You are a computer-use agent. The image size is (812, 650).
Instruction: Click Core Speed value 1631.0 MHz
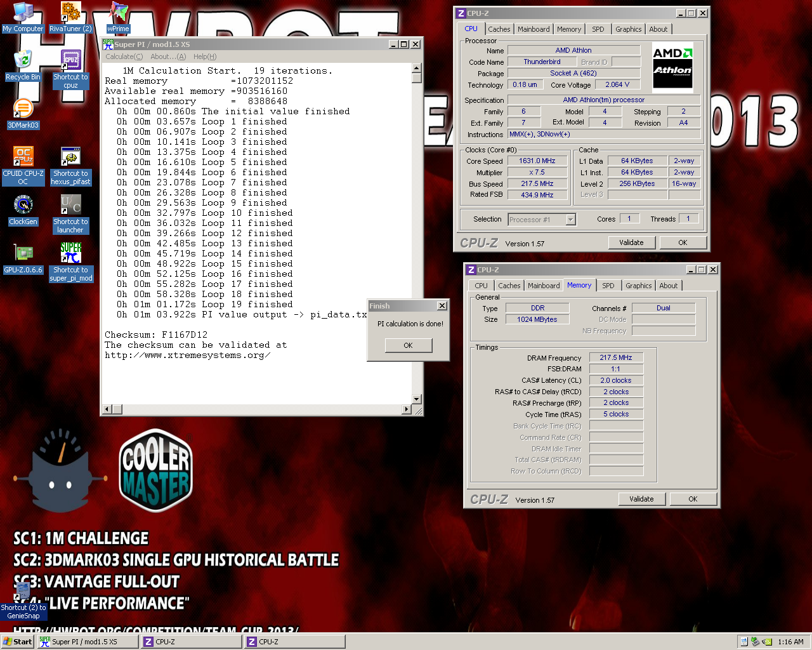tap(537, 161)
